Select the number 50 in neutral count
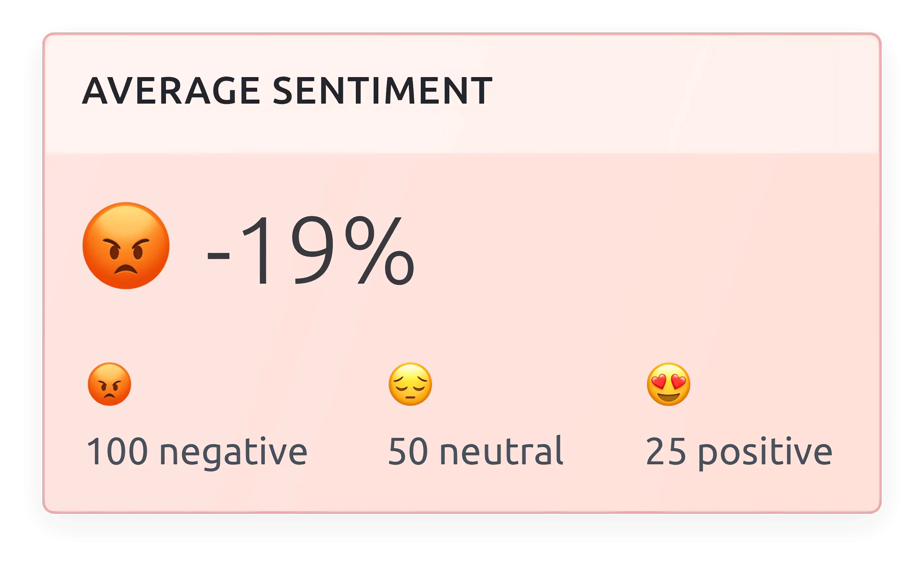Image resolution: width=924 pixels, height=566 pixels. [408, 451]
